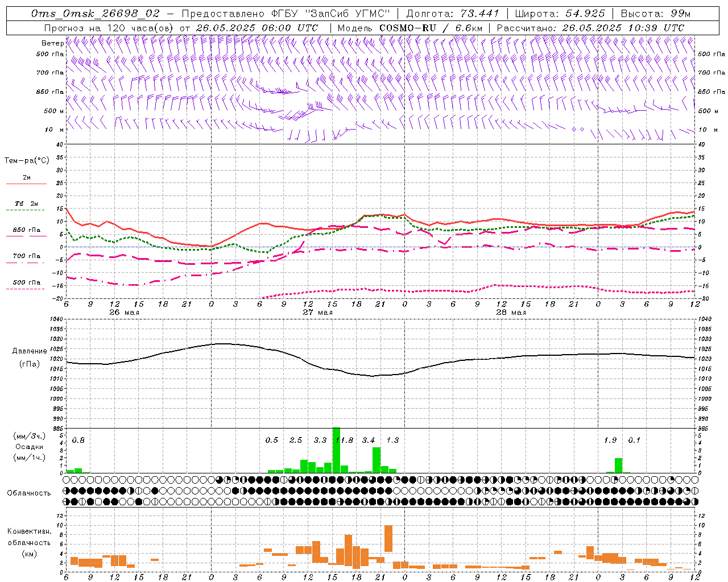
Task: Click the Td 2м dew point legend entry
Action: click(27, 203)
